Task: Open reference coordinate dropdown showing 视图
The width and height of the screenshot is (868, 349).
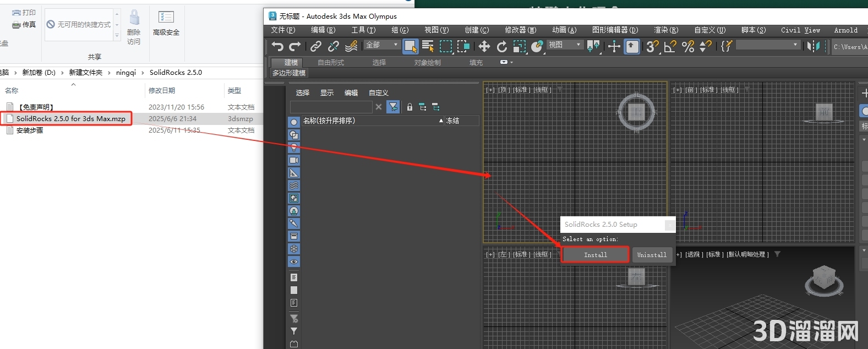Action: 565,45
